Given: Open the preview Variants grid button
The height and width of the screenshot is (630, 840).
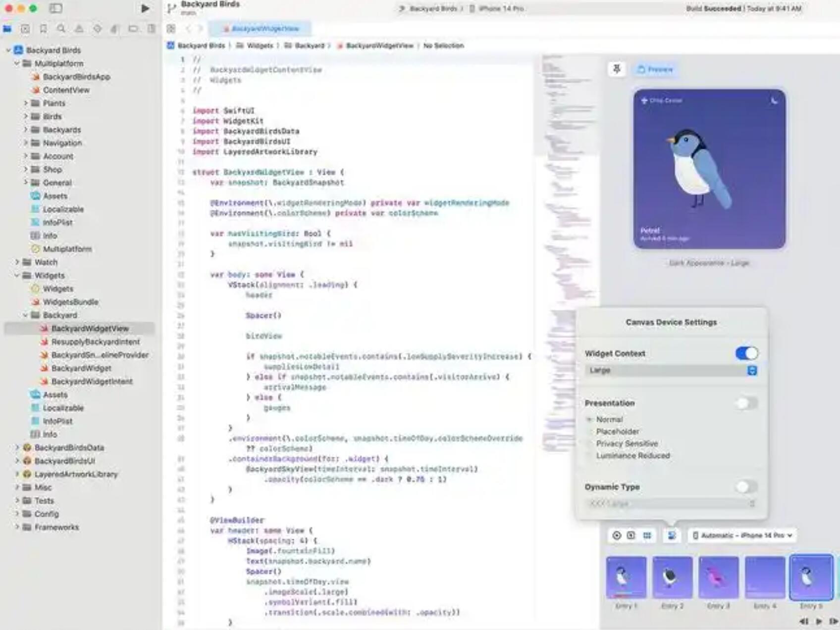Looking at the screenshot, I should pyautogui.click(x=647, y=535).
